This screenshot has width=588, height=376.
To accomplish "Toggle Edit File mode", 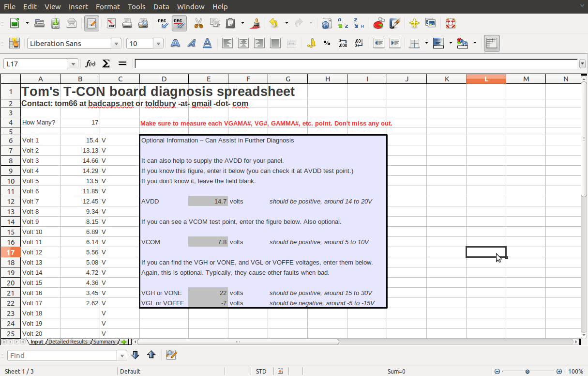I will [91, 23].
